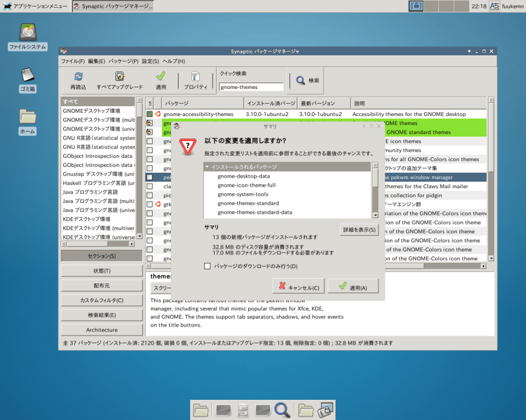Collapse the インストールされるパッケージ tree expander
526x420 pixels.
tap(208, 167)
